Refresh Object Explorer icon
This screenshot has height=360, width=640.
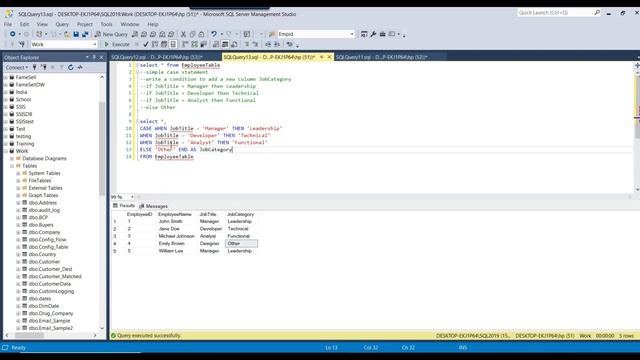click(71, 67)
